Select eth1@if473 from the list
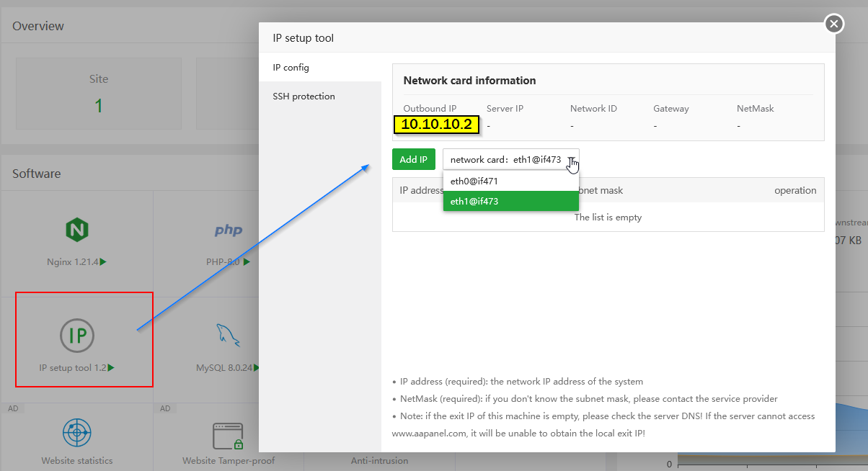The height and width of the screenshot is (471, 868). pos(511,202)
